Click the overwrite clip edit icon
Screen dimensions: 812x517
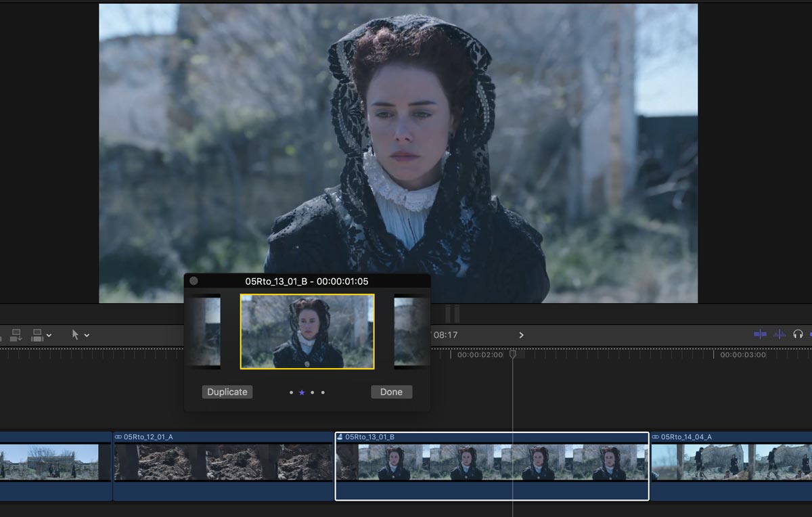(x=37, y=335)
